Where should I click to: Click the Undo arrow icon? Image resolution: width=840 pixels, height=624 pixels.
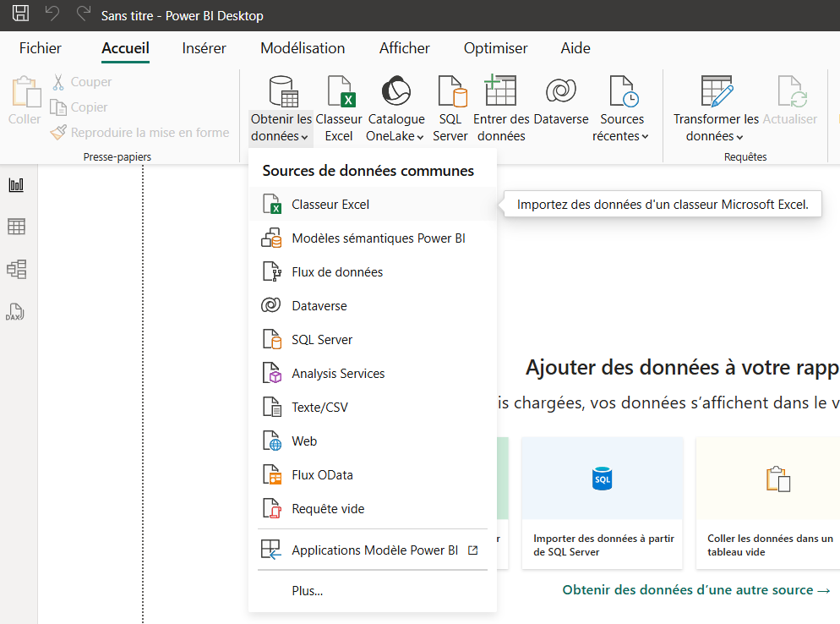[x=52, y=14]
